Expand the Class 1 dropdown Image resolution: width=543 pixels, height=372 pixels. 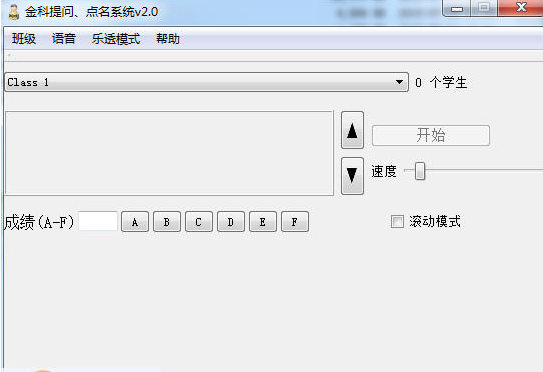pos(206,82)
